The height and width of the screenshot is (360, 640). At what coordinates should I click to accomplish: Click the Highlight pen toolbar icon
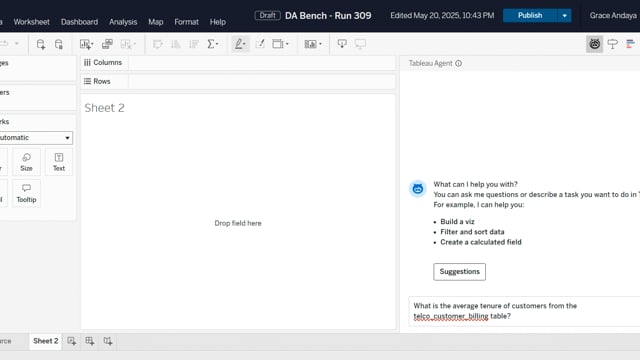pos(240,44)
